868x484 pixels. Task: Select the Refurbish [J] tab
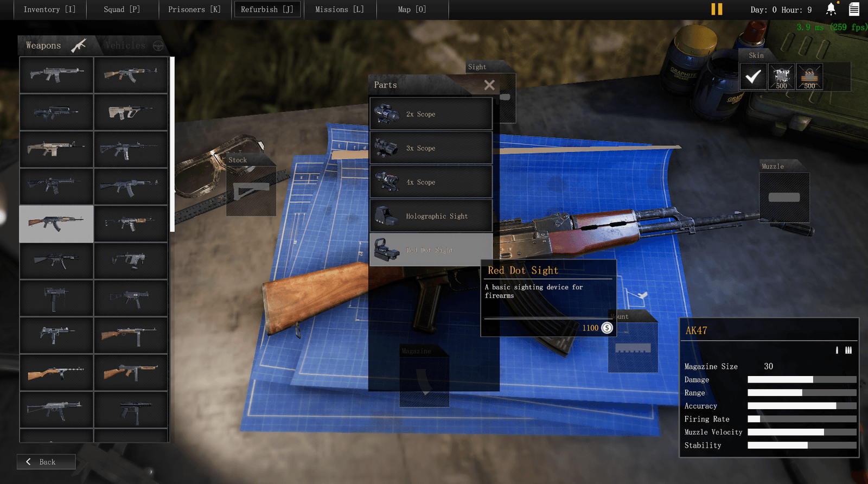267,9
